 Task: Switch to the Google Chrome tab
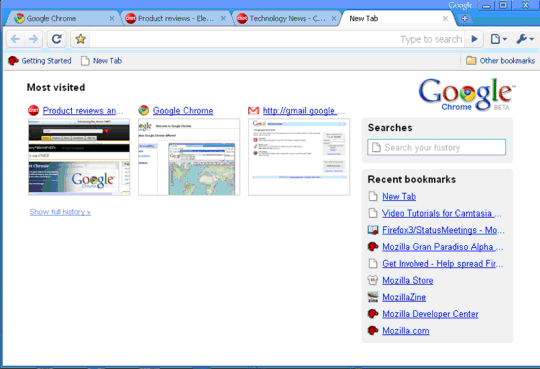[x=62, y=19]
